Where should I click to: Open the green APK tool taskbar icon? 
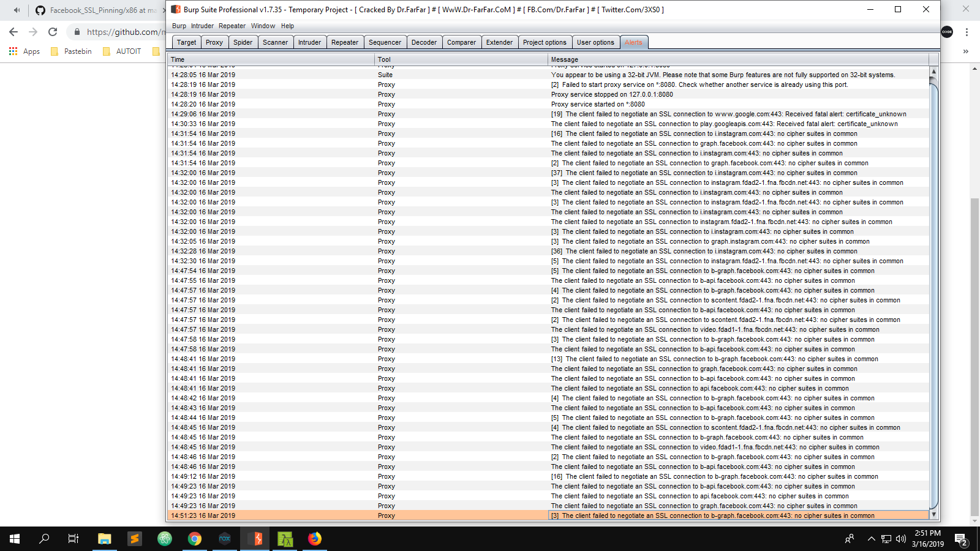click(x=285, y=539)
